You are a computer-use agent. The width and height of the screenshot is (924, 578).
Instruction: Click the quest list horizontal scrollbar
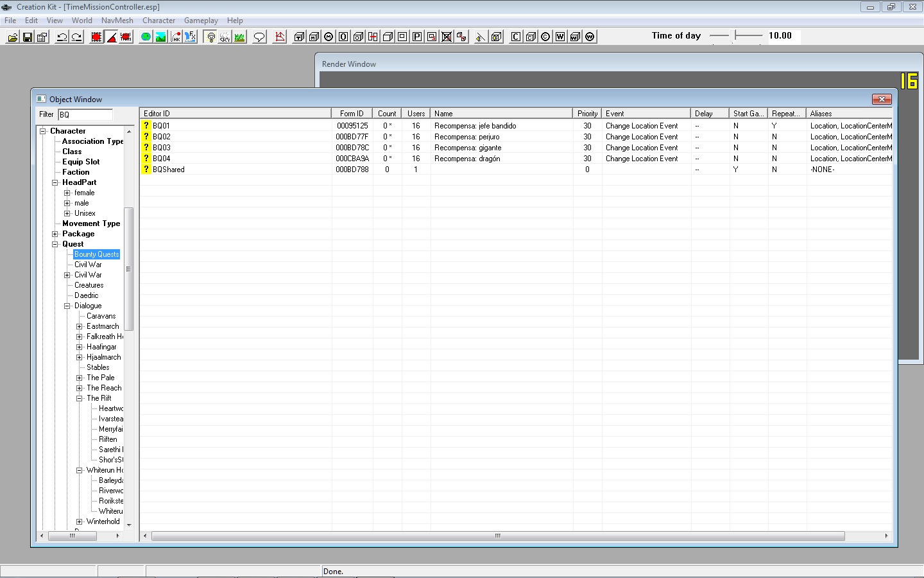click(x=498, y=536)
